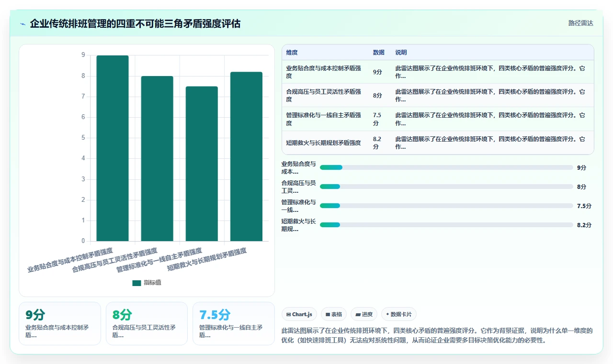This screenshot has width=613, height=364.
Task: Click the 维度 column header
Action: click(292, 53)
